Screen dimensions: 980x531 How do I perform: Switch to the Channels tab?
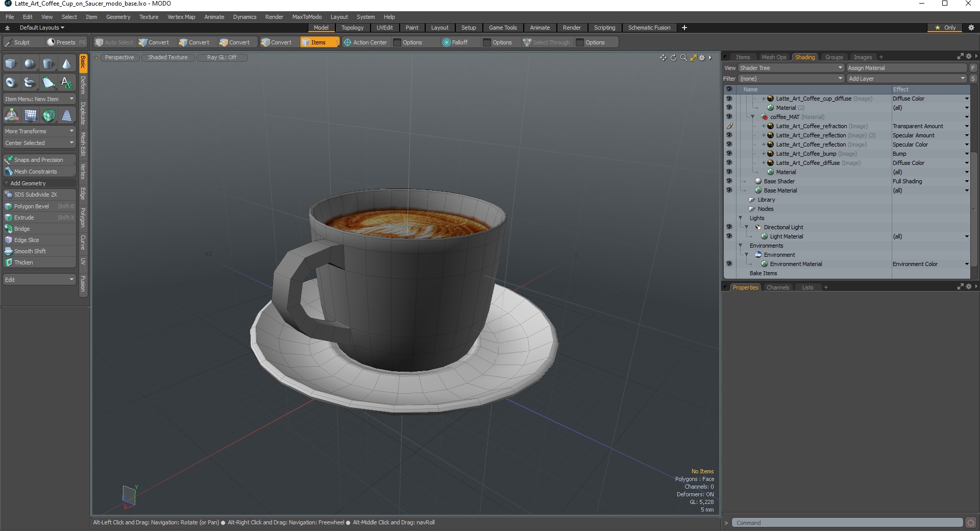(777, 287)
